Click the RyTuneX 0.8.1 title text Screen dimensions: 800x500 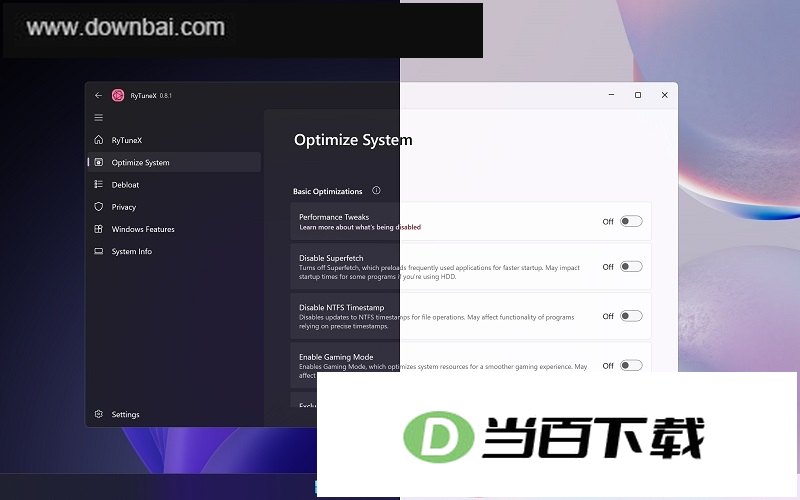[x=151, y=95]
